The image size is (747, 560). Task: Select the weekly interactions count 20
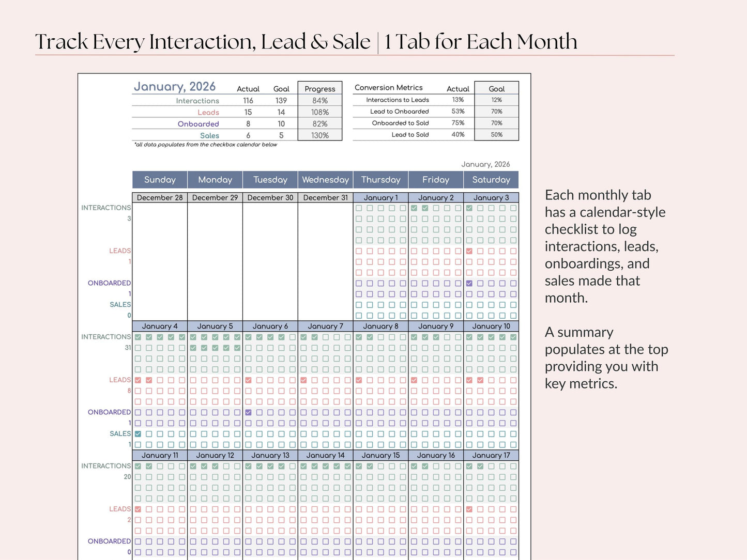pyautogui.click(x=127, y=477)
